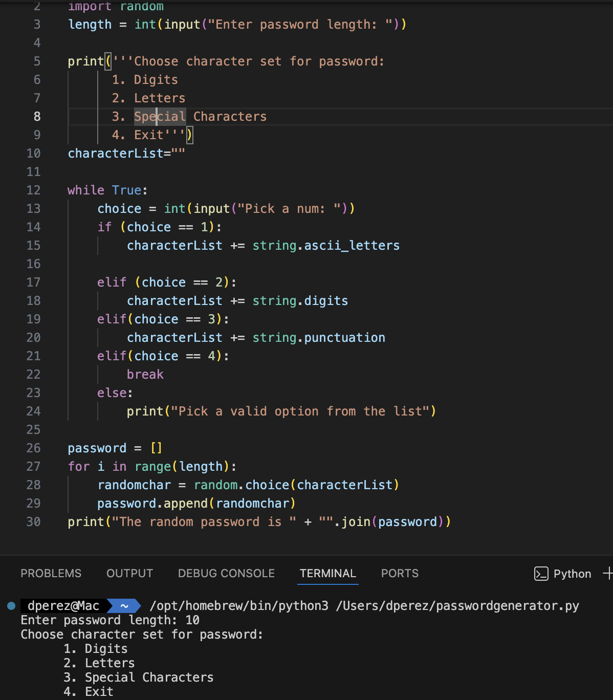Select the TERMINAL tab
The image size is (613, 700).
(x=327, y=574)
